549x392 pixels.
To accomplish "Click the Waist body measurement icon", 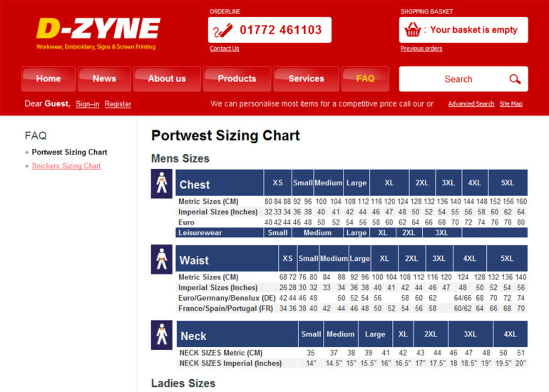I will pos(162,259).
